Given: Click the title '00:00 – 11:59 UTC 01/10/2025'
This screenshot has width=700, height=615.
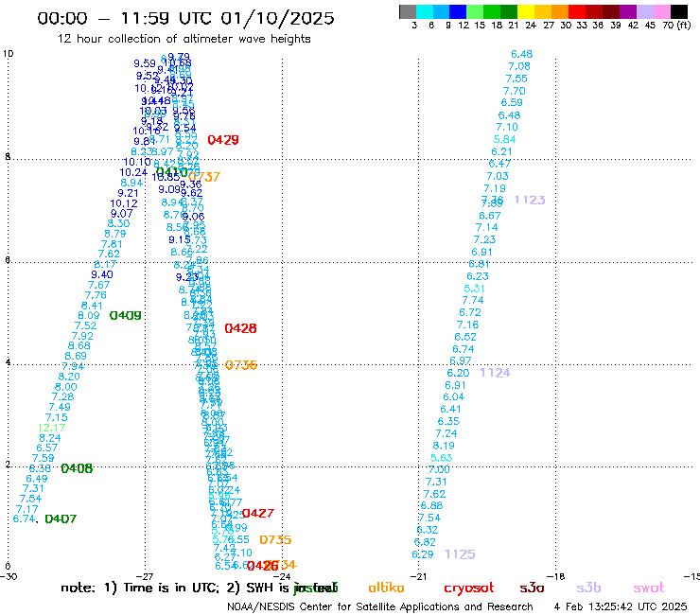Looking at the screenshot, I should [x=185, y=18].
